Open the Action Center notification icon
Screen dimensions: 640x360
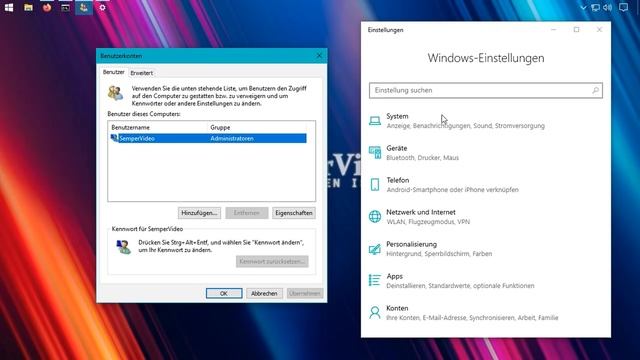[623, 7]
